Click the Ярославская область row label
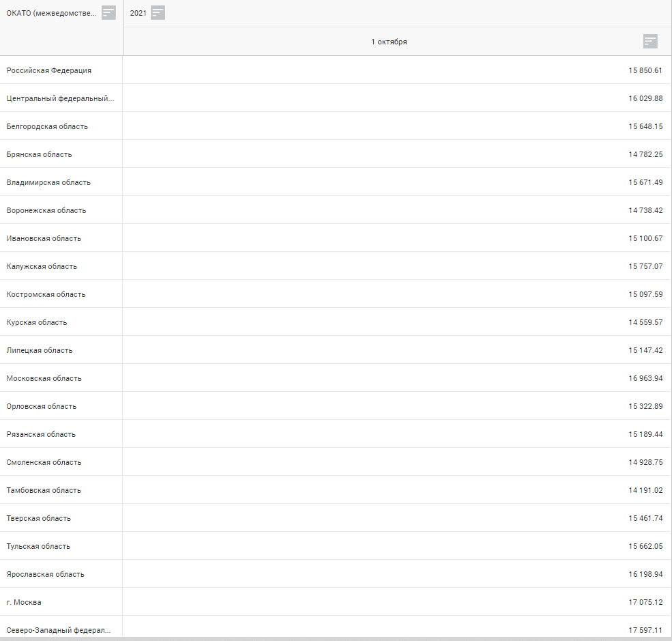Viewport: 672px width, 641px height. (x=46, y=574)
